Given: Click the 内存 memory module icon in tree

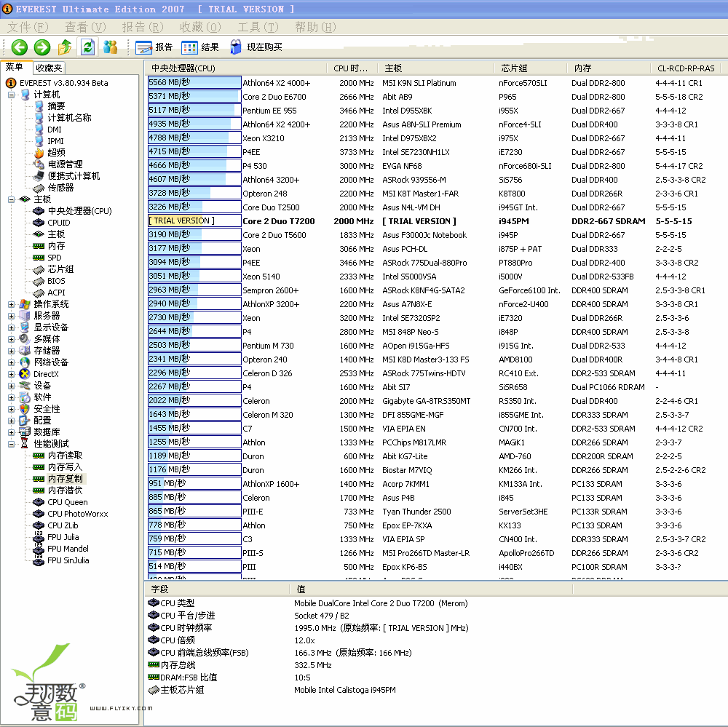Looking at the screenshot, I should [x=39, y=246].
